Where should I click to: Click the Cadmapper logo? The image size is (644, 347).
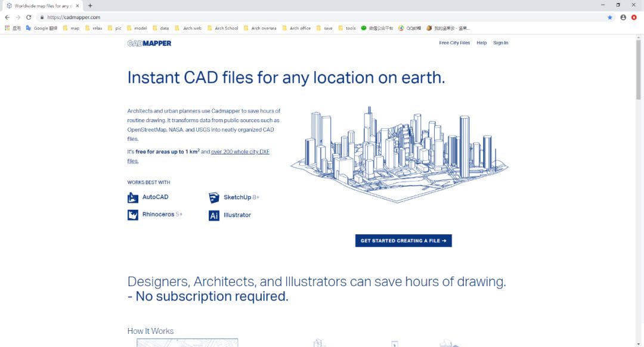pos(149,43)
